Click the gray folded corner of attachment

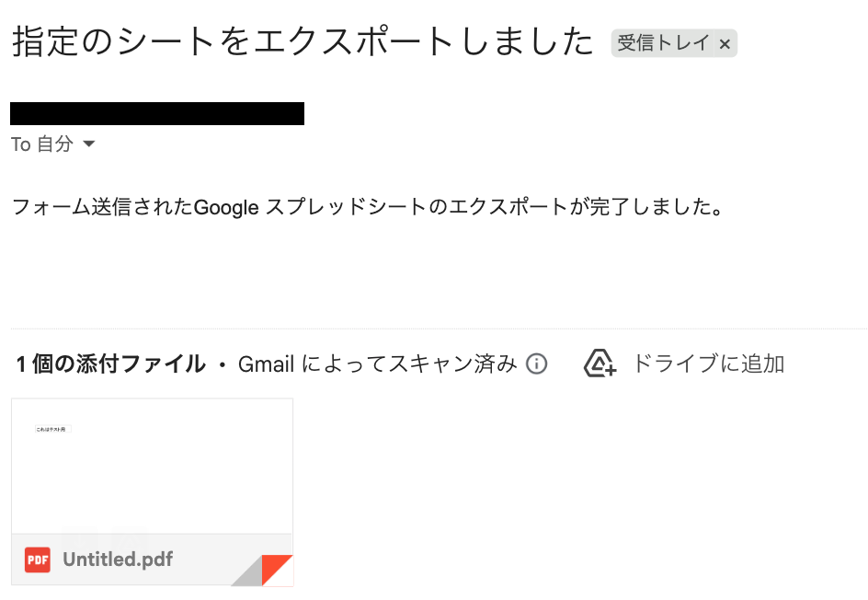pos(247,572)
